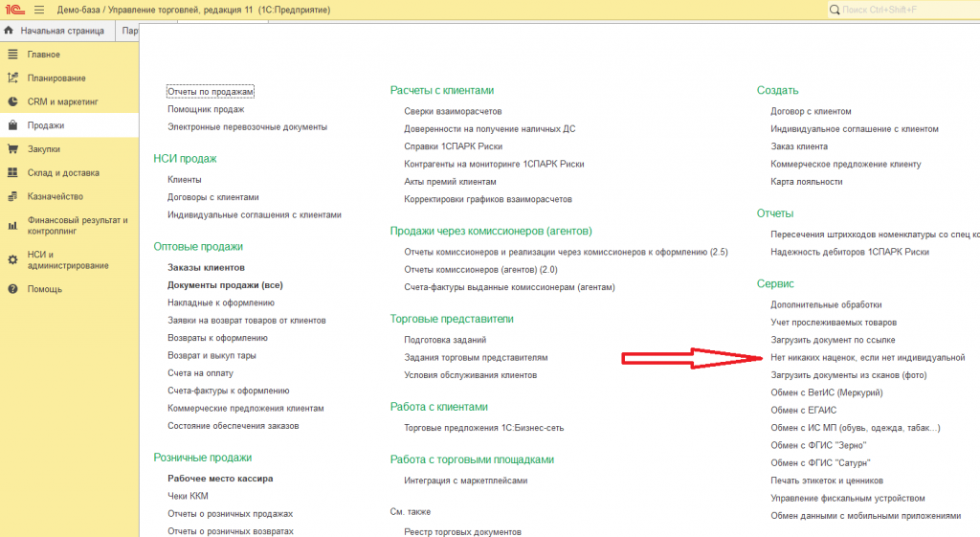Viewport: 980px width, 537px height.
Task: Open the Казначейство section
Action: (x=55, y=196)
